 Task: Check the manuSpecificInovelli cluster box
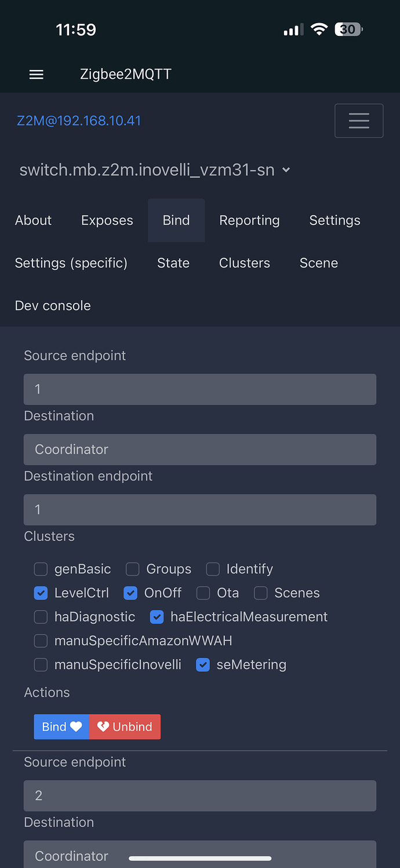pos(41,665)
